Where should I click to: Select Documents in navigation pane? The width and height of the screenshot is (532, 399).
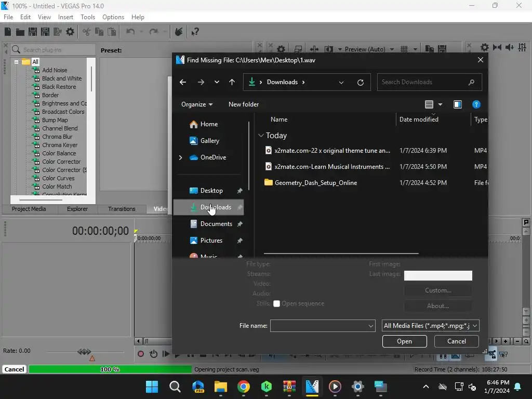[x=216, y=224]
